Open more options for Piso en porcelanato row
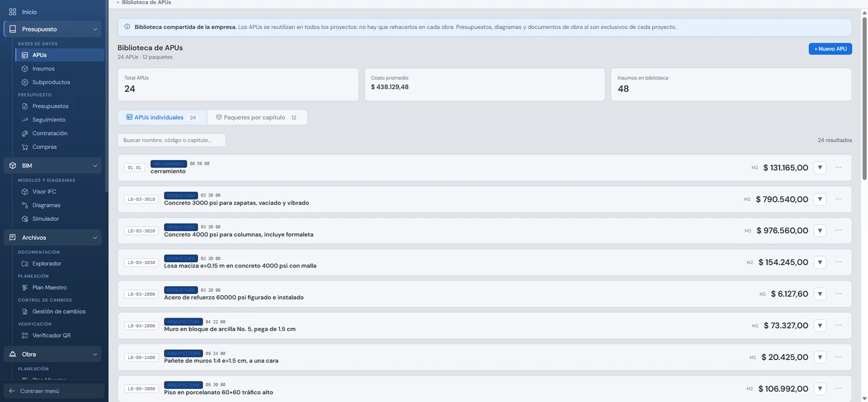The height and width of the screenshot is (402, 868). [838, 389]
